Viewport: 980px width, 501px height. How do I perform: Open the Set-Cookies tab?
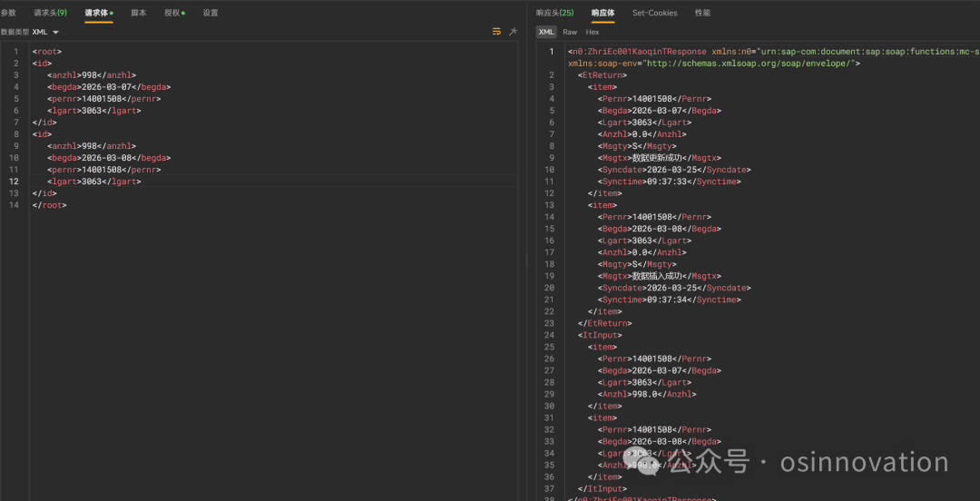click(x=654, y=13)
